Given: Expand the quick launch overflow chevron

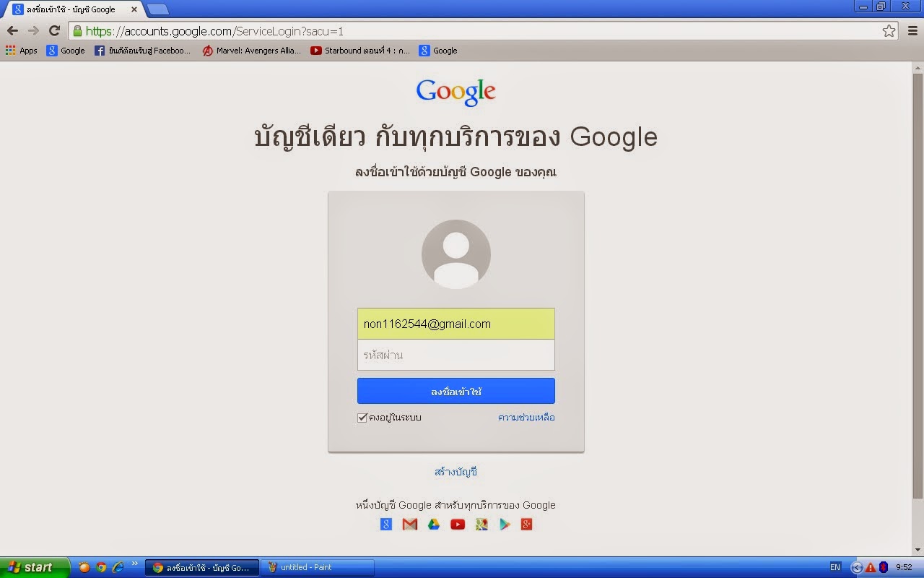Looking at the screenshot, I should pyautogui.click(x=134, y=564).
